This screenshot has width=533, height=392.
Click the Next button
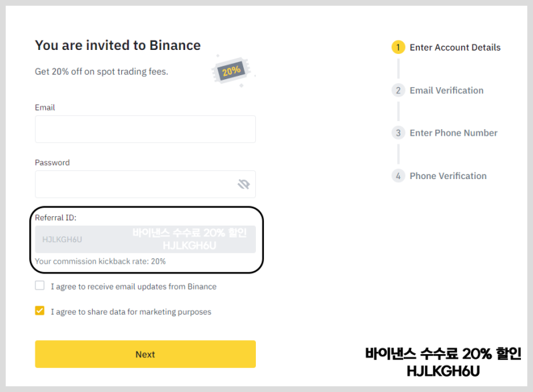(145, 354)
